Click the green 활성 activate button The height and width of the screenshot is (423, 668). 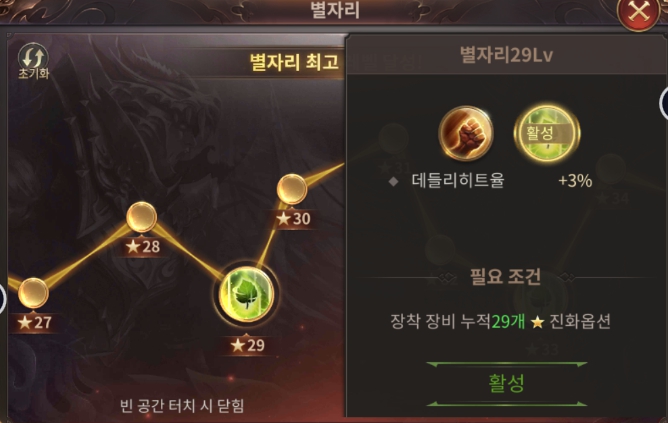pos(507,383)
